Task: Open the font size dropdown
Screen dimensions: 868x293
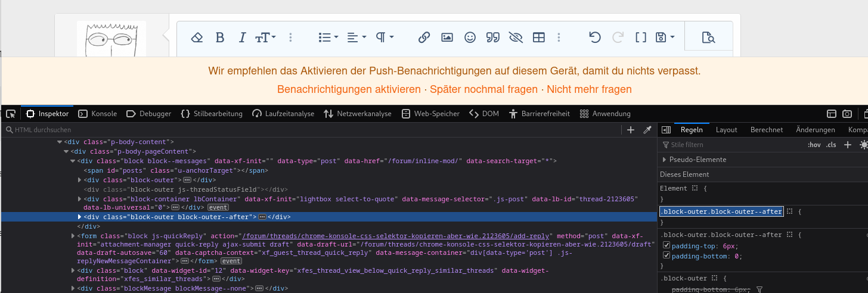Action: 265,38
